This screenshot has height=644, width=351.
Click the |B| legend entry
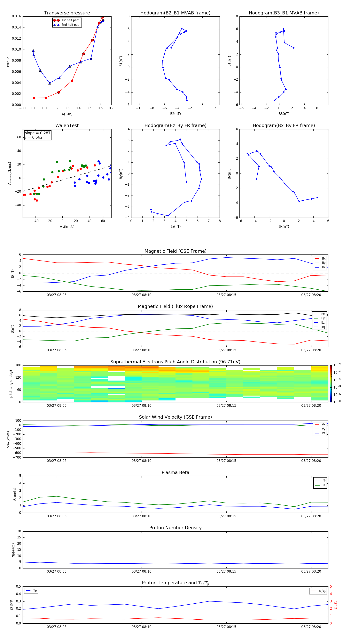pos(320,327)
